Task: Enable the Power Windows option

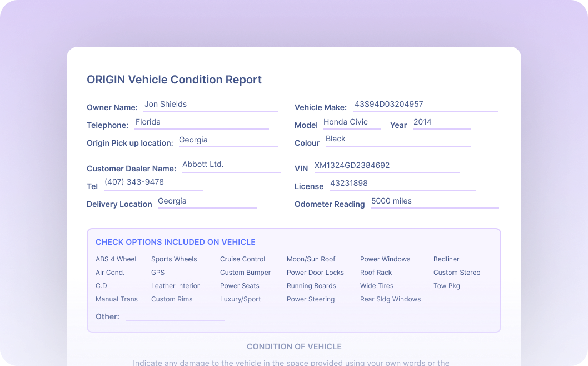Action: 385,259
